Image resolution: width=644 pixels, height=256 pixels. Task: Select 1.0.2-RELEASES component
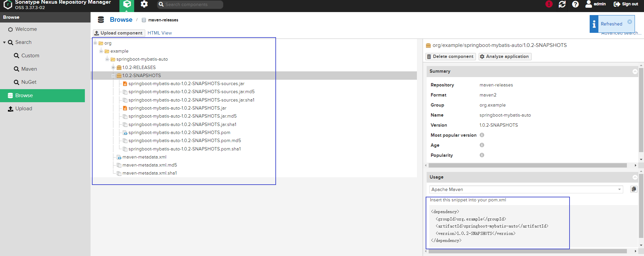(x=139, y=67)
